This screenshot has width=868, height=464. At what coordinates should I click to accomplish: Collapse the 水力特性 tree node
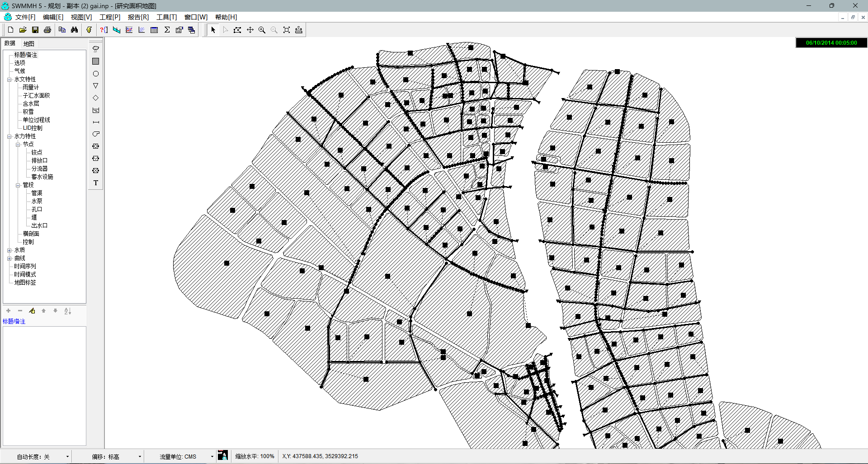tap(9, 136)
